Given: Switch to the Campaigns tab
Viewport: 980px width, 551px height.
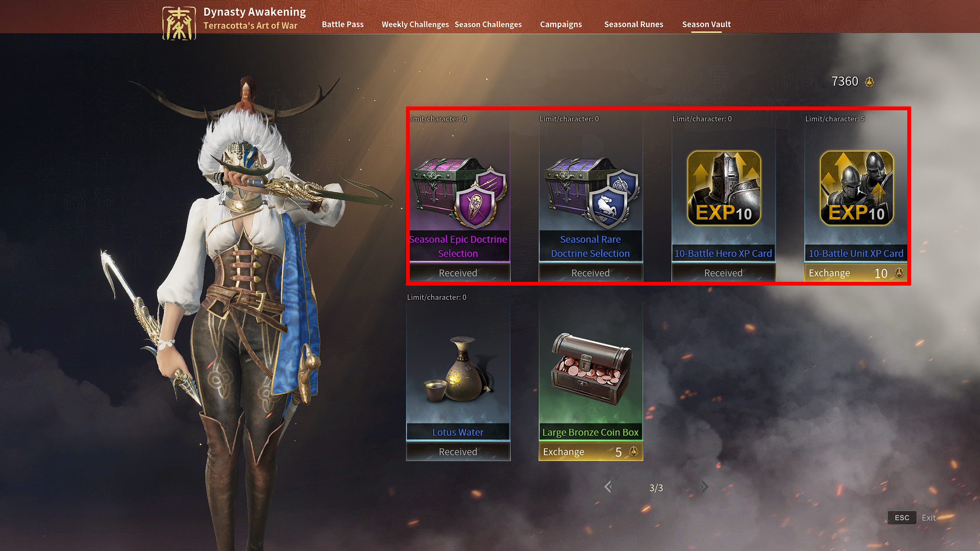Looking at the screenshot, I should tap(561, 25).
